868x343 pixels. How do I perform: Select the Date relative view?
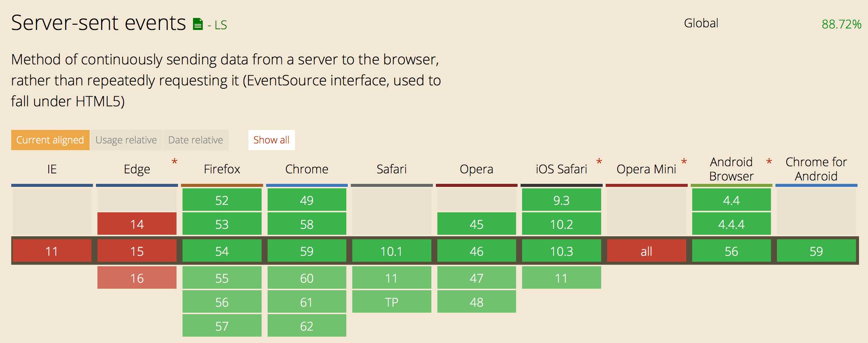pyautogui.click(x=196, y=140)
